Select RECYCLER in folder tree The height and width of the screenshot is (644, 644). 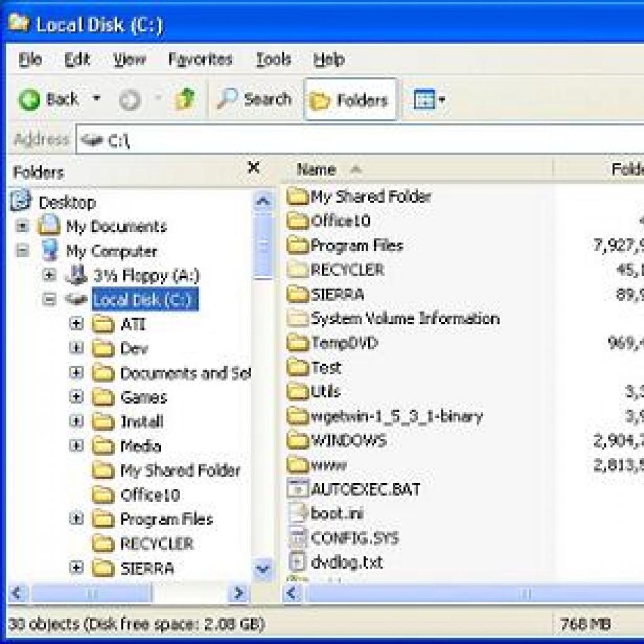pyautogui.click(x=143, y=543)
